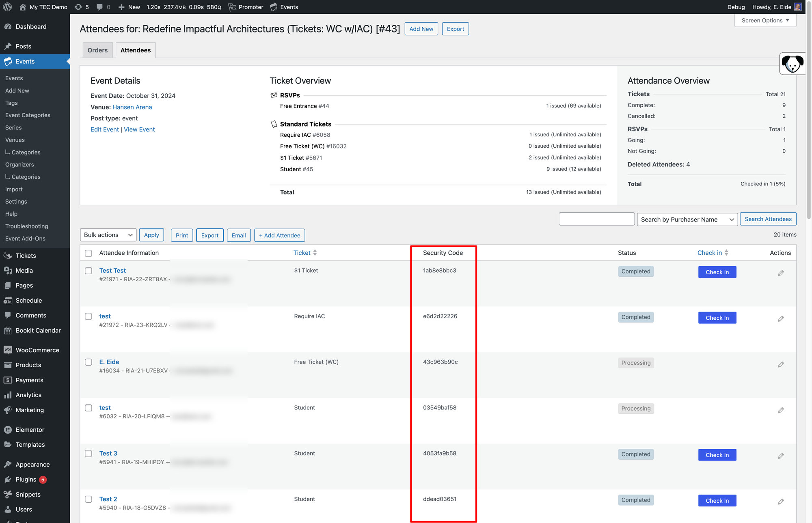Open Venues submenu item
The width and height of the screenshot is (812, 523).
pos(15,140)
